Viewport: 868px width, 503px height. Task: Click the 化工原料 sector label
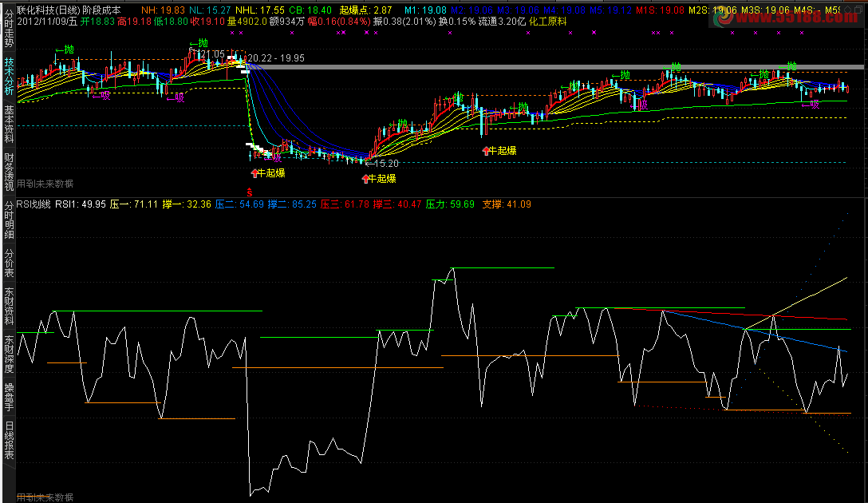(x=548, y=21)
